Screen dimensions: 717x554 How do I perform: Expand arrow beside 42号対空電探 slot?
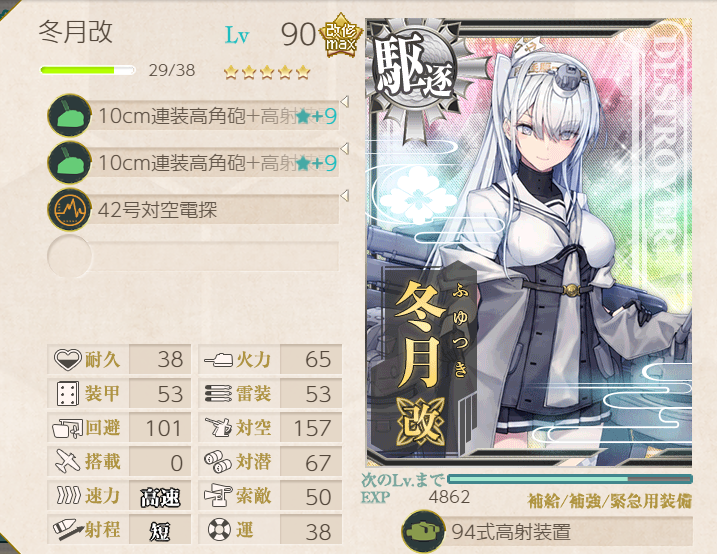(345, 196)
